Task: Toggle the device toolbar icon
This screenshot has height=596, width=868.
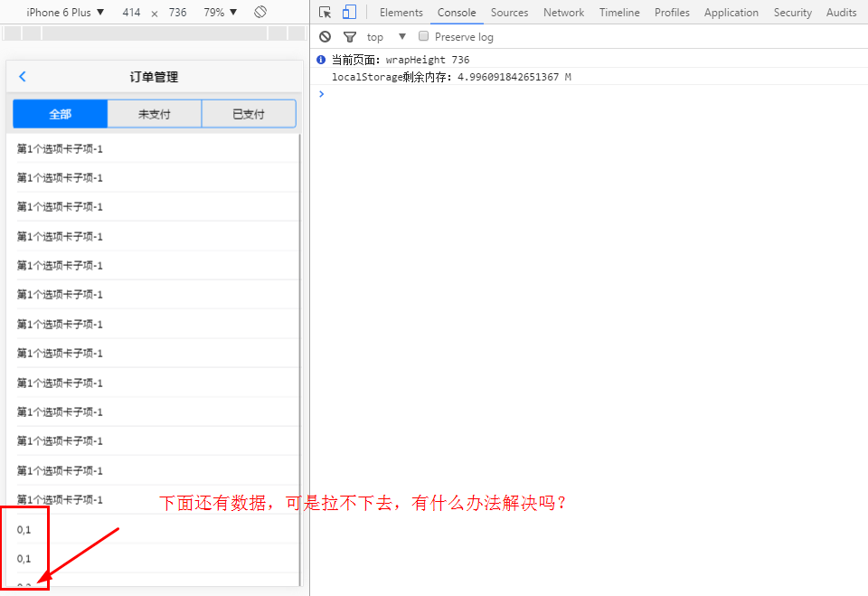Action: pyautogui.click(x=349, y=13)
